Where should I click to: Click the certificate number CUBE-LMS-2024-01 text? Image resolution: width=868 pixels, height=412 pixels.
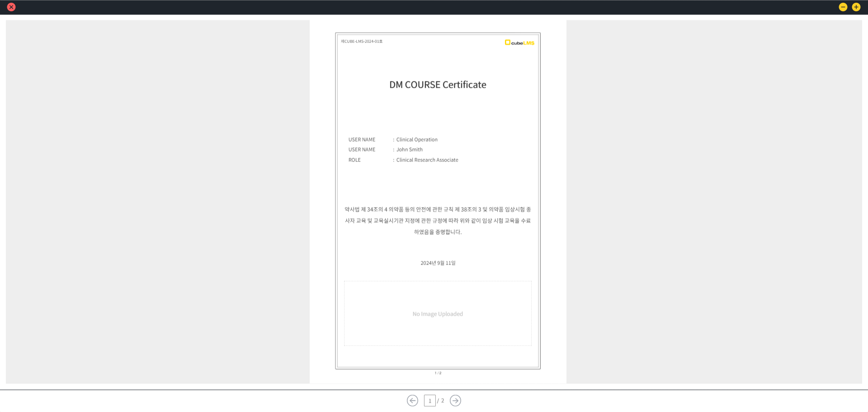362,42
